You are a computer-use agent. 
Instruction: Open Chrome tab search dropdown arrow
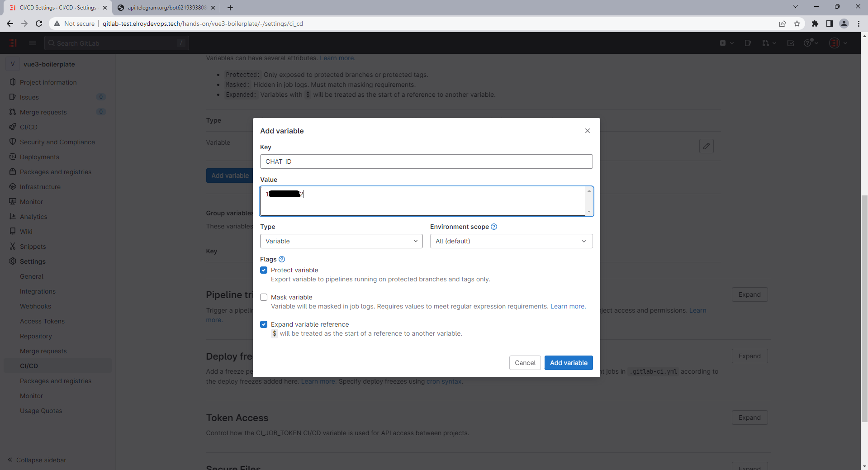click(x=796, y=7)
